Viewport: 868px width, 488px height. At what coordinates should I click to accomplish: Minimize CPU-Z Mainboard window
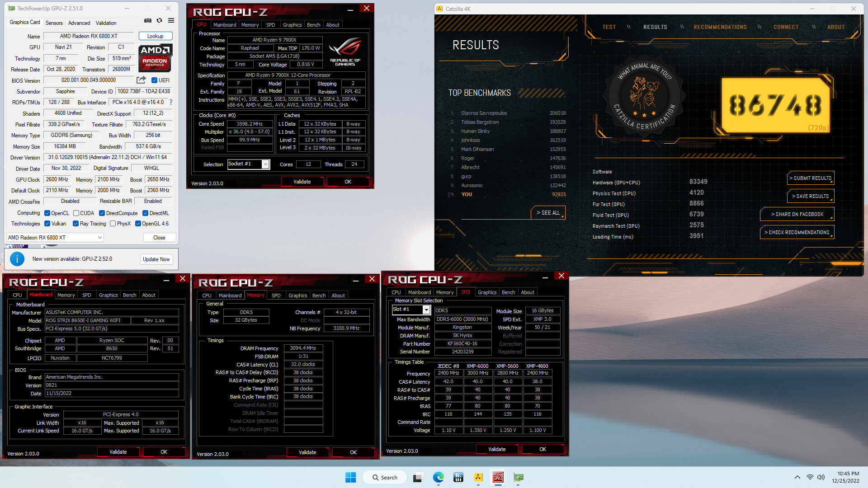click(166, 279)
